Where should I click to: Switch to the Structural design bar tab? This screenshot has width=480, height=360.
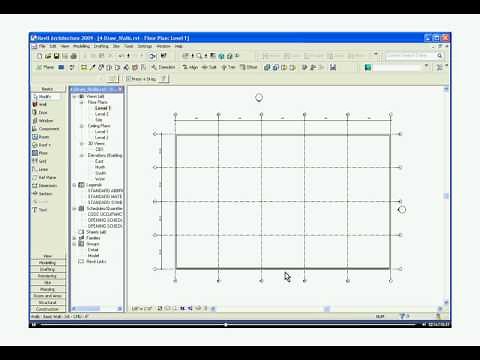48,303
